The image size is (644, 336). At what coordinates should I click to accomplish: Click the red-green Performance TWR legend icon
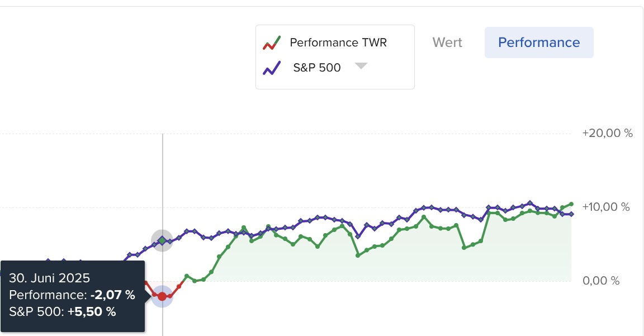(272, 42)
